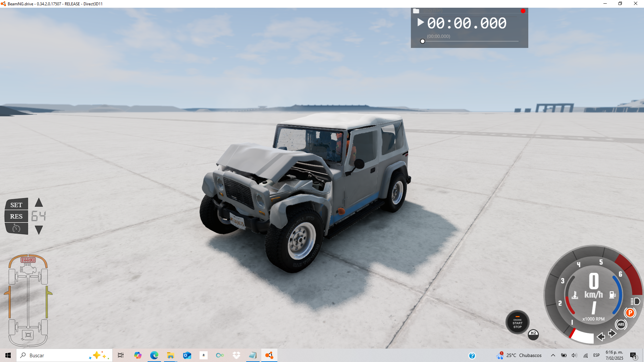The image size is (644, 362).
Task: Open File Explorer from the taskbar
Action: pyautogui.click(x=170, y=355)
